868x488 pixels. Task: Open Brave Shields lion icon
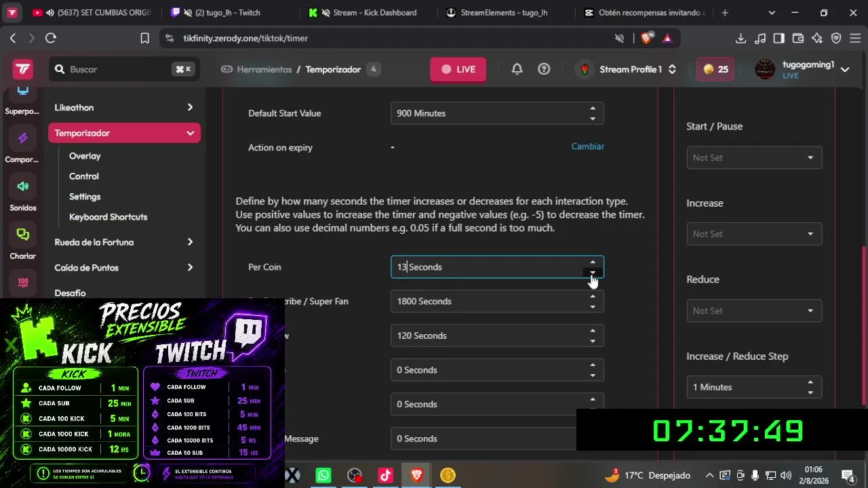(x=647, y=38)
